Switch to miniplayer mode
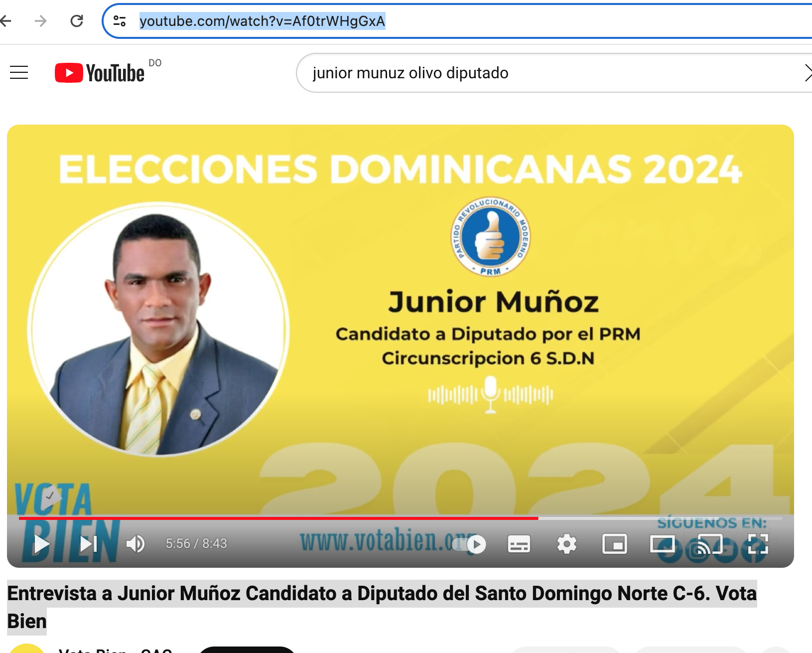Viewport: 812px width, 653px height. (x=615, y=544)
